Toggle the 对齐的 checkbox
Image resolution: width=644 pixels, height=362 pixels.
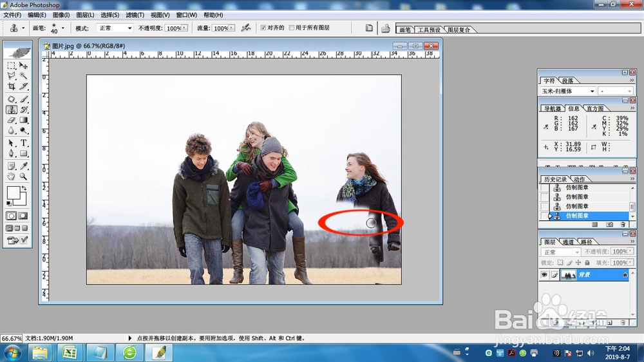click(263, 28)
